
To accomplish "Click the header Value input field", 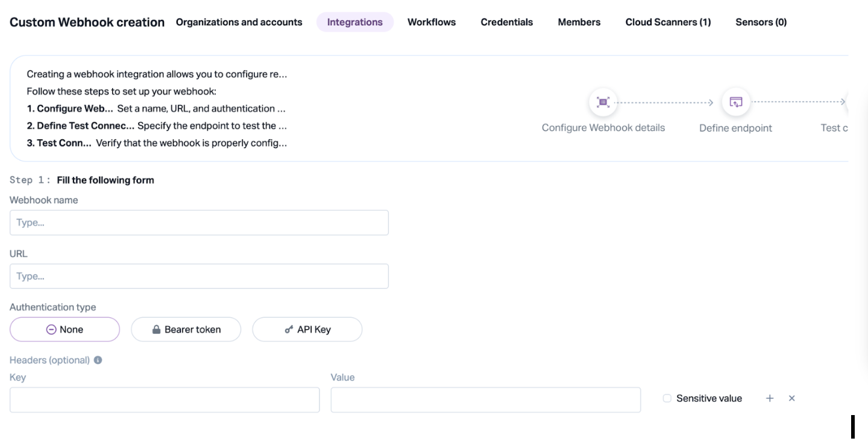I will point(485,400).
